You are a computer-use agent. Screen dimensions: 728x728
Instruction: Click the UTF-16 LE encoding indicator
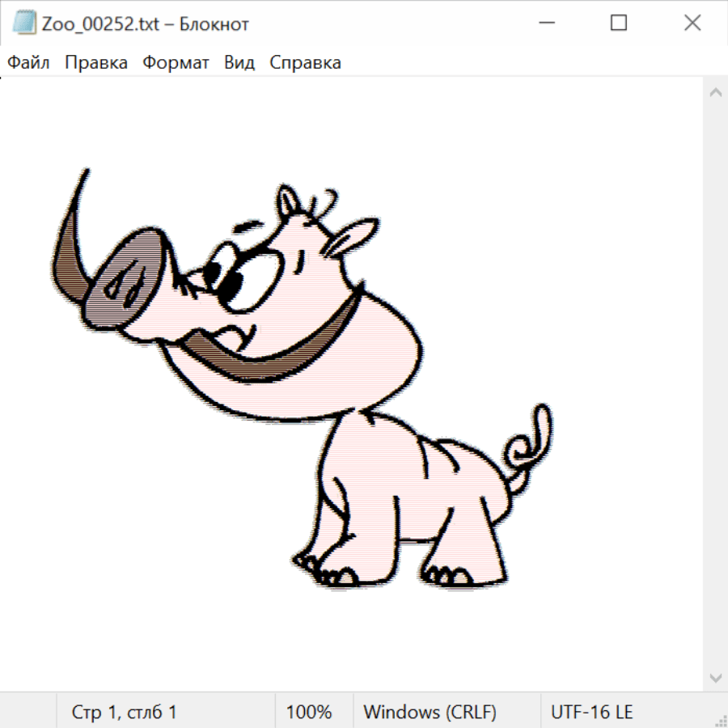pyautogui.click(x=591, y=712)
